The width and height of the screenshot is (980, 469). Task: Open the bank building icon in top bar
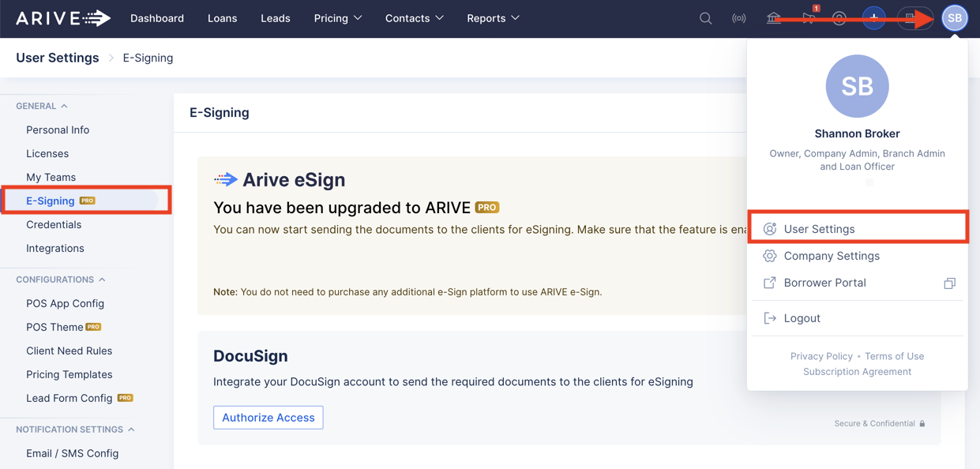point(774,18)
